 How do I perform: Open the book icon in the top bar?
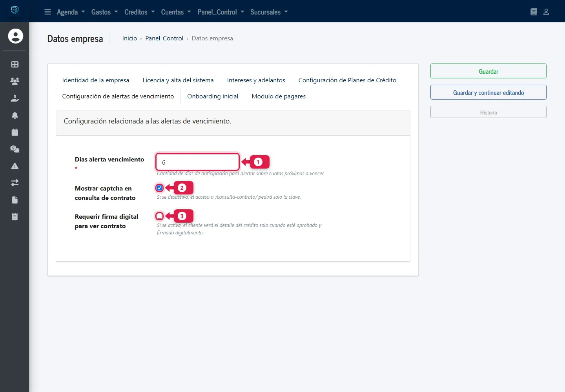[x=534, y=12]
